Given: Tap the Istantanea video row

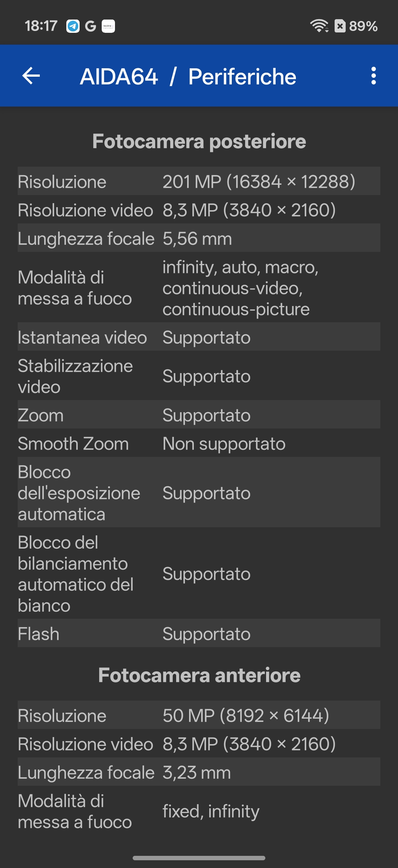Looking at the screenshot, I should coord(199,337).
